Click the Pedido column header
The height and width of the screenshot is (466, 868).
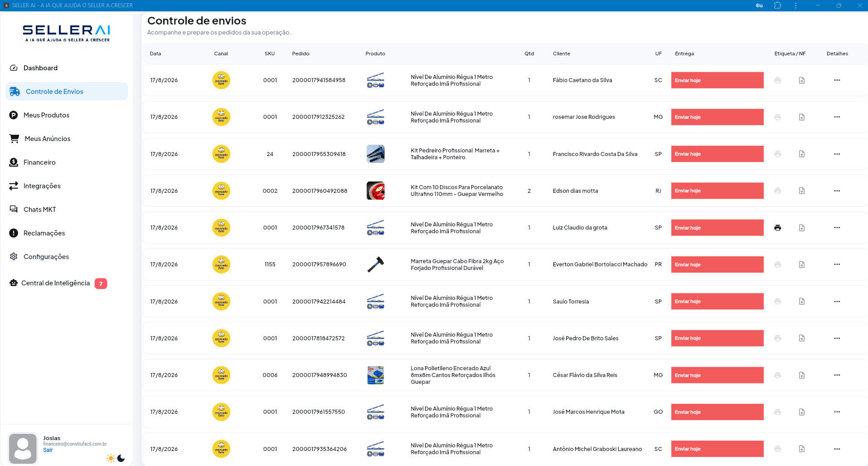tap(301, 54)
